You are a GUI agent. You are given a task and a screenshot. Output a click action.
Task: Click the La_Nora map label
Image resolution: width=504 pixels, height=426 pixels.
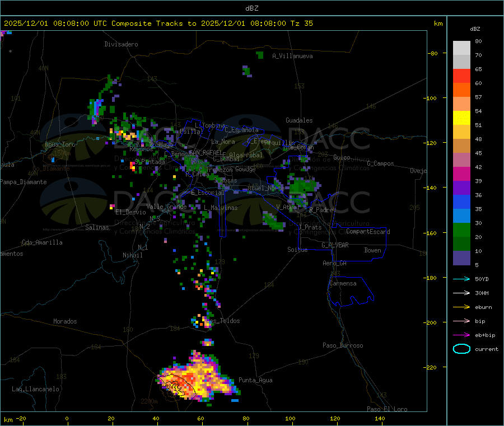point(223,142)
